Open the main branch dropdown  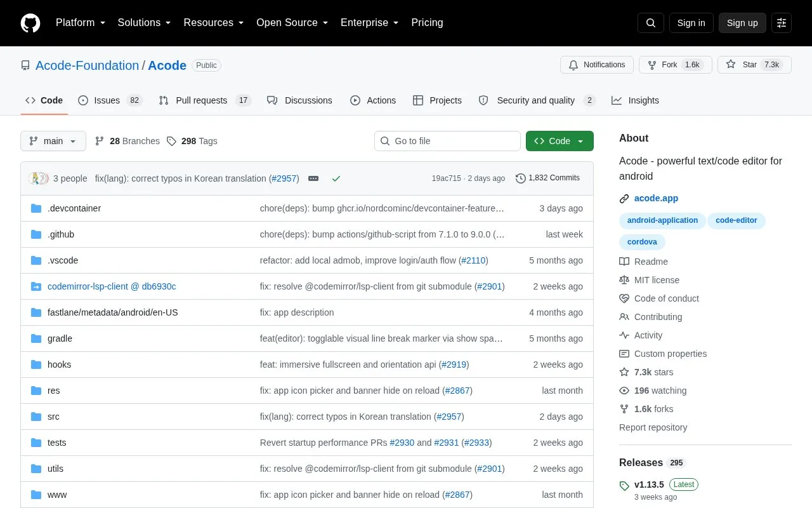(53, 141)
